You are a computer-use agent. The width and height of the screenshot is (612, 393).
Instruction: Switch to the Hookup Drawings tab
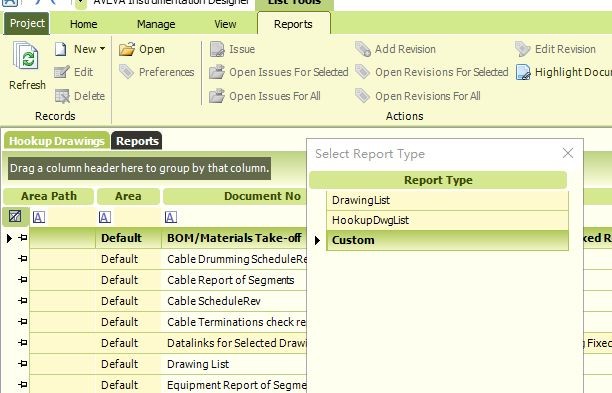click(57, 141)
